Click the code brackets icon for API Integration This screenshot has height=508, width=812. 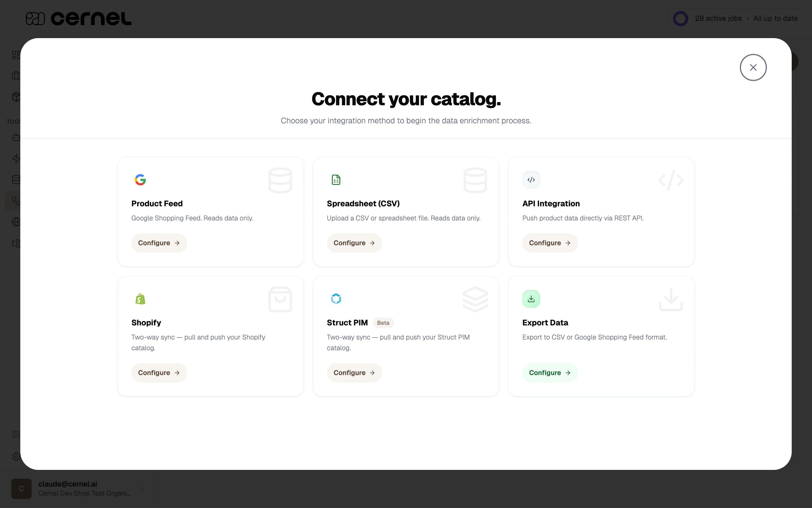pyautogui.click(x=531, y=180)
